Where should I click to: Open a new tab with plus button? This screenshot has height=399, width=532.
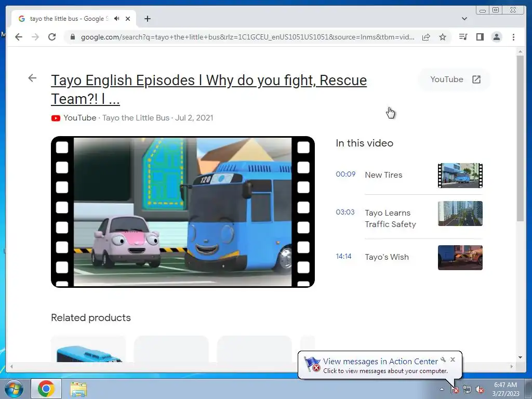click(147, 19)
